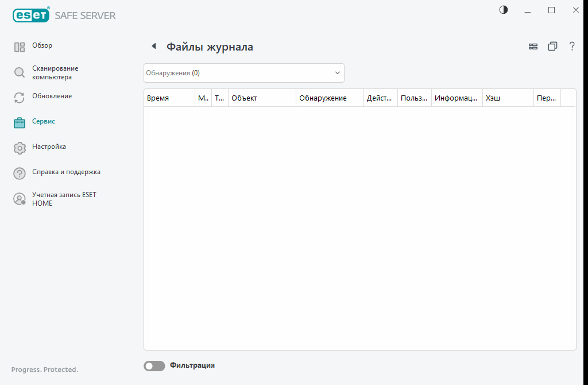Viewport: 588px width, 385px height.
Task: Click the ESET logo
Action: tap(31, 15)
